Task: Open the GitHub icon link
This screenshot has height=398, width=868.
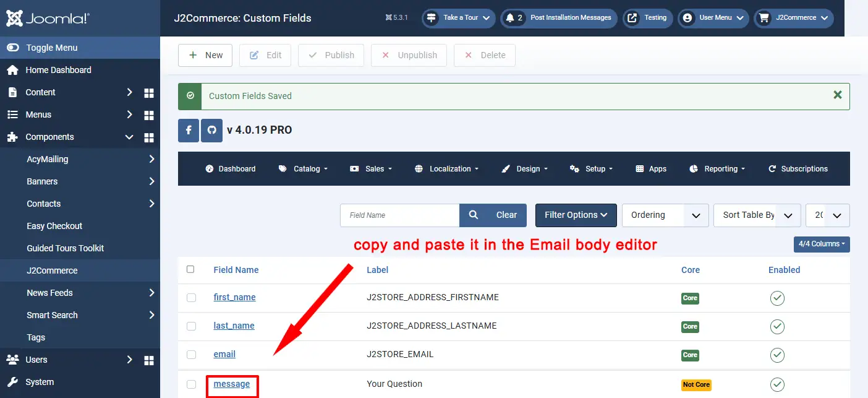Action: click(212, 131)
